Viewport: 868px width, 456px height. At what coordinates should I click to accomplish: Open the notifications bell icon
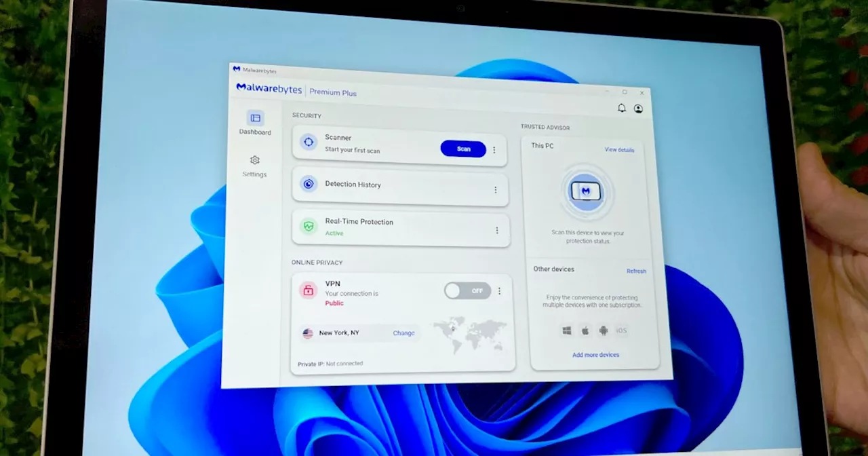[621, 108]
